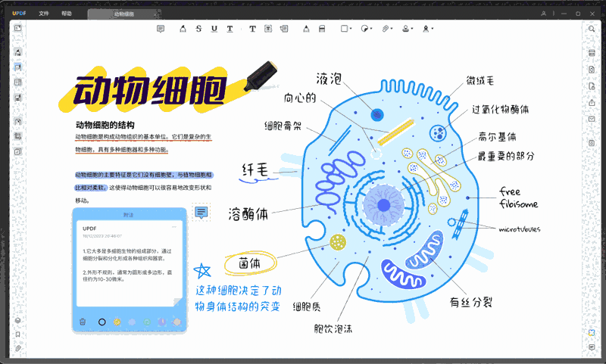Open the export PDF tool
This screenshot has width=606, height=364.
click(x=592, y=70)
